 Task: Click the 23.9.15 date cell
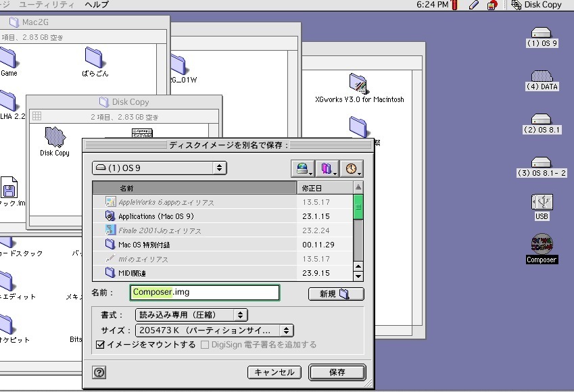click(x=316, y=273)
